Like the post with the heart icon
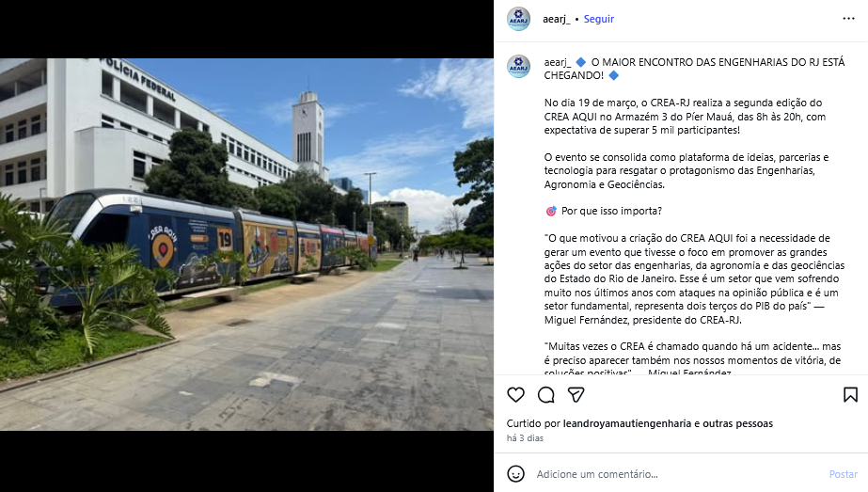 (x=515, y=394)
